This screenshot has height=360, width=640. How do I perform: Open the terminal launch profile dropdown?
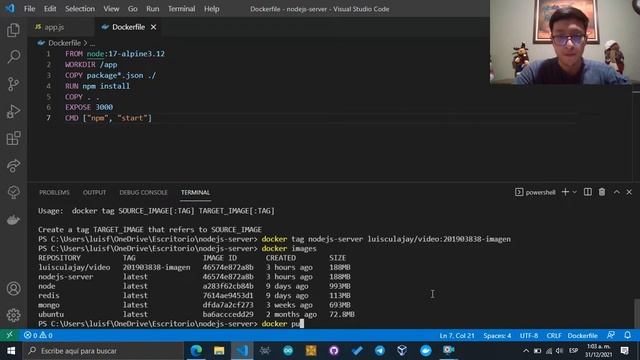(575, 192)
